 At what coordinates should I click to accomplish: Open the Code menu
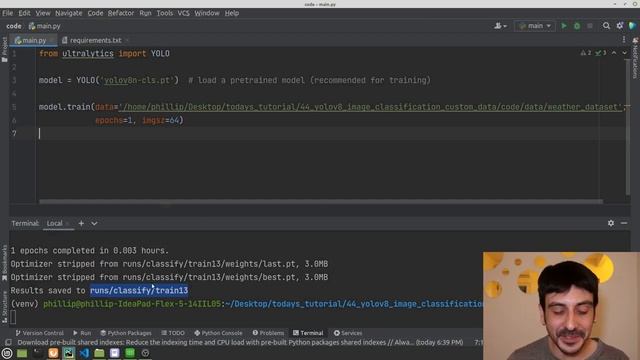tap(95, 13)
